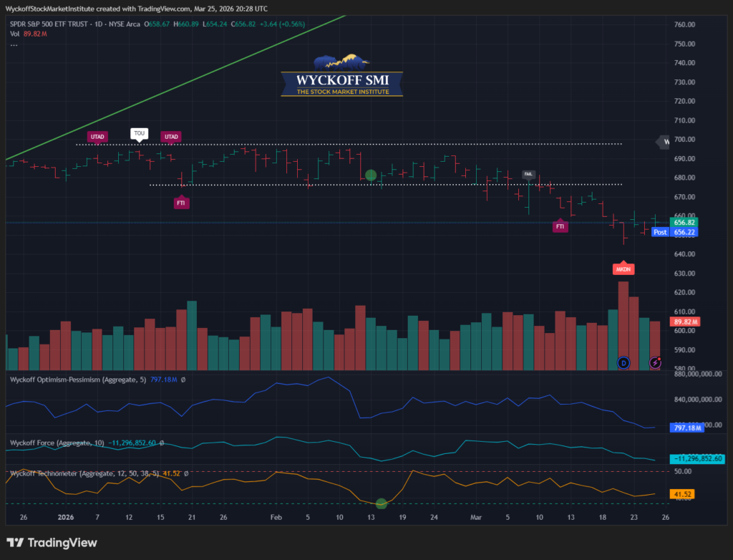Viewport: 733px width, 560px height.
Task: Click green circle on the Technometer line
Action: [x=382, y=503]
